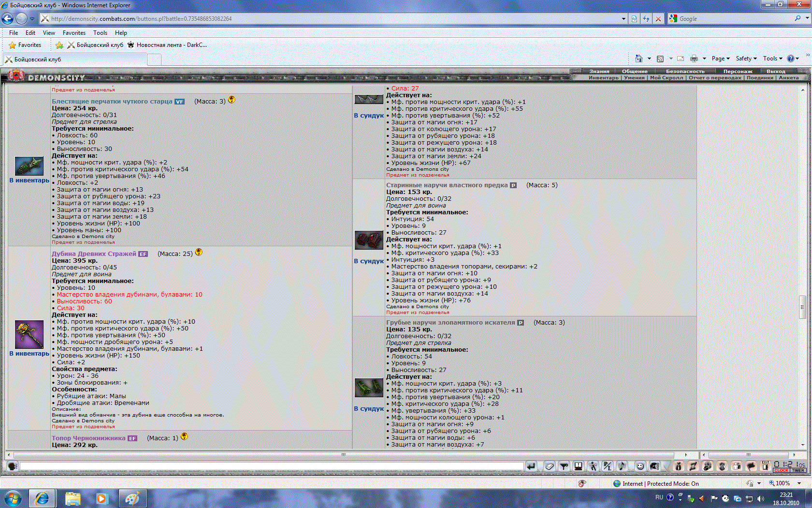The height and width of the screenshot is (508, 812).
Task: Toggle the TIMER mode button
Action: coord(798,470)
